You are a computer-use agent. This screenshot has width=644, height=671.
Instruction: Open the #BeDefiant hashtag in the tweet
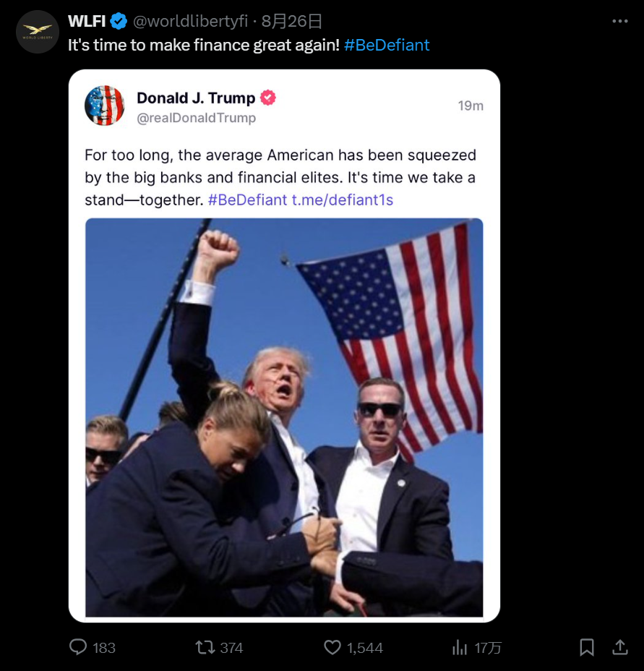(x=387, y=45)
